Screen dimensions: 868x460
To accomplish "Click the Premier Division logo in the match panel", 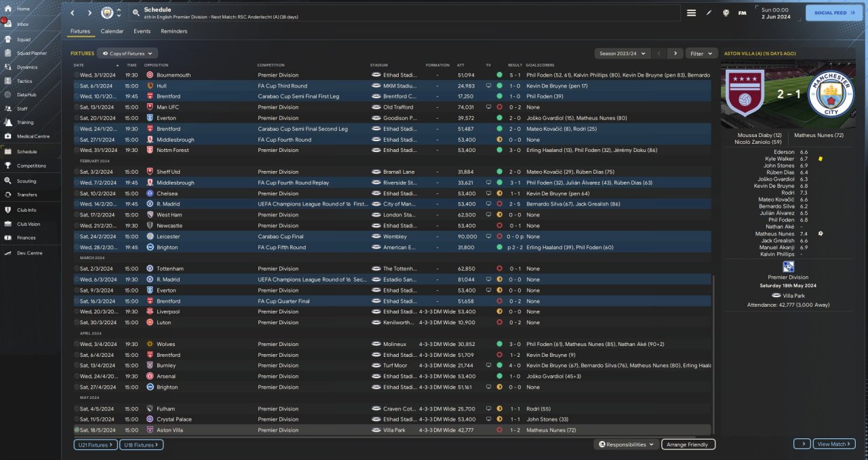I will pyautogui.click(x=788, y=267).
